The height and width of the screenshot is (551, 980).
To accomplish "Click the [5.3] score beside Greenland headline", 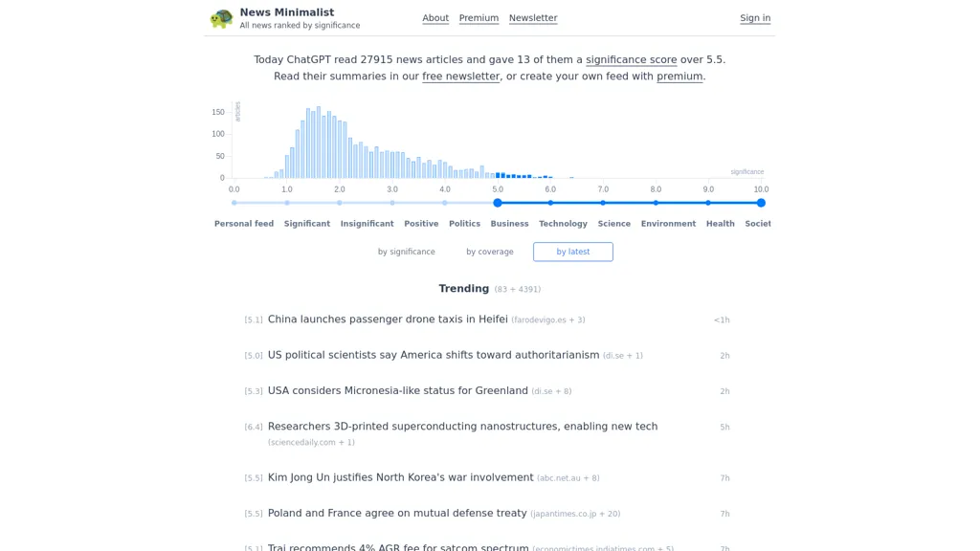I will coord(253,391).
